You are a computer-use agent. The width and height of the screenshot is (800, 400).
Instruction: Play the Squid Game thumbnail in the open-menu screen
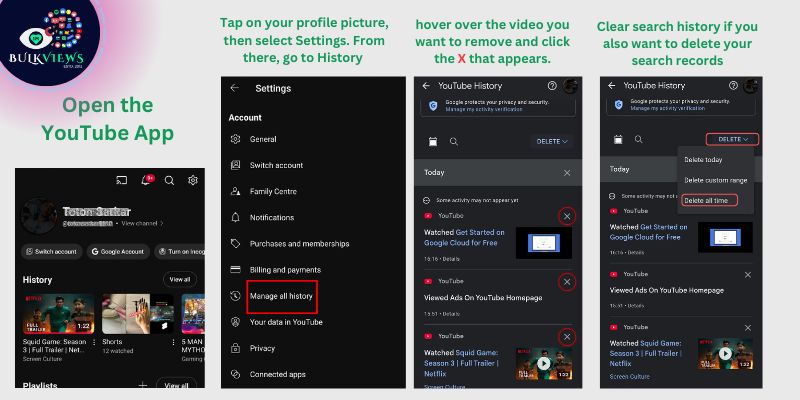pyautogui.click(x=725, y=354)
